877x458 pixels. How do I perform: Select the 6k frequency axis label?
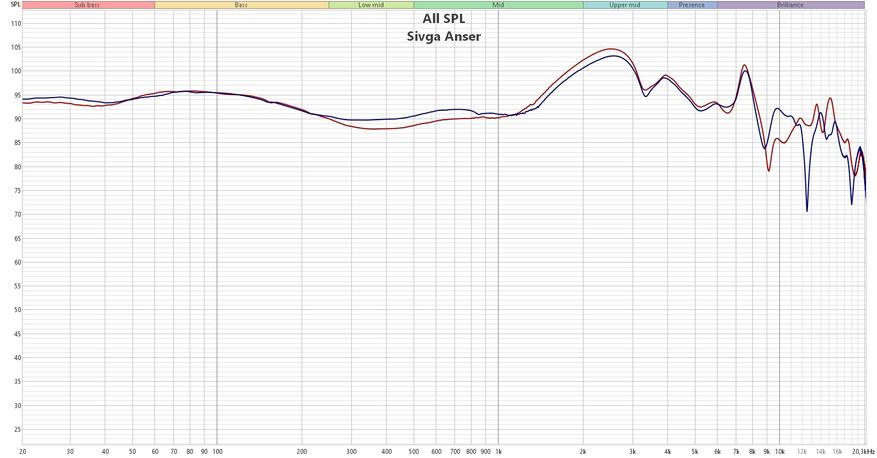tap(717, 451)
